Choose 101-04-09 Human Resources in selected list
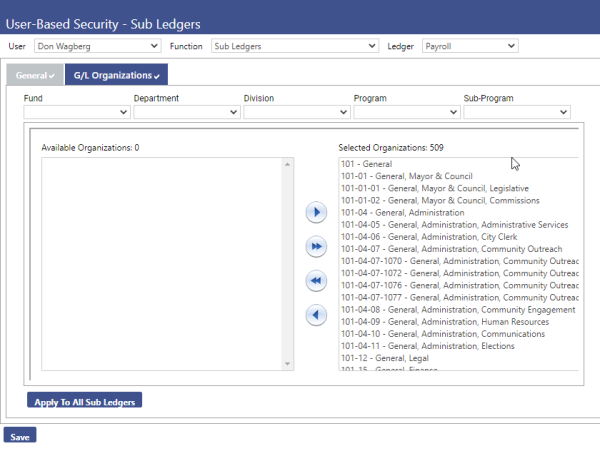Screen dimensions: 600x451 (x=444, y=322)
